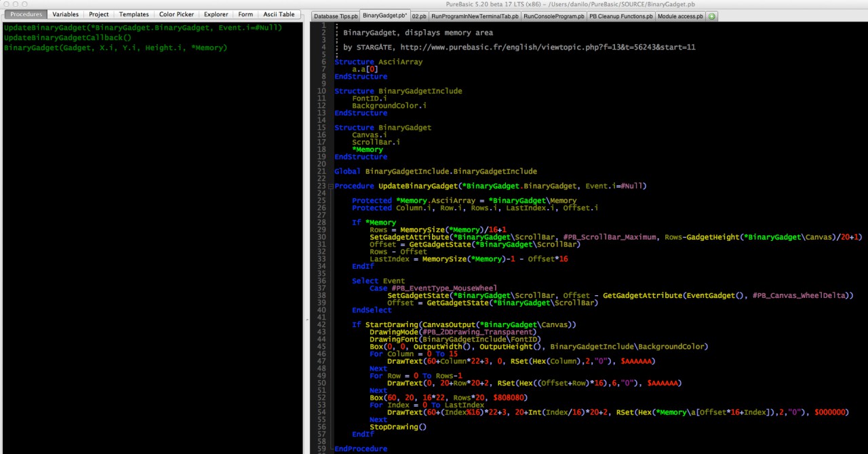Click the 'Rows - Offset' line
Viewport: 868px width, 454px height.
(398, 252)
